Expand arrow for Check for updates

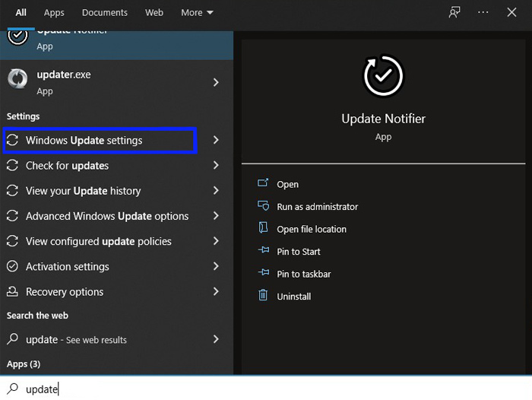click(216, 165)
